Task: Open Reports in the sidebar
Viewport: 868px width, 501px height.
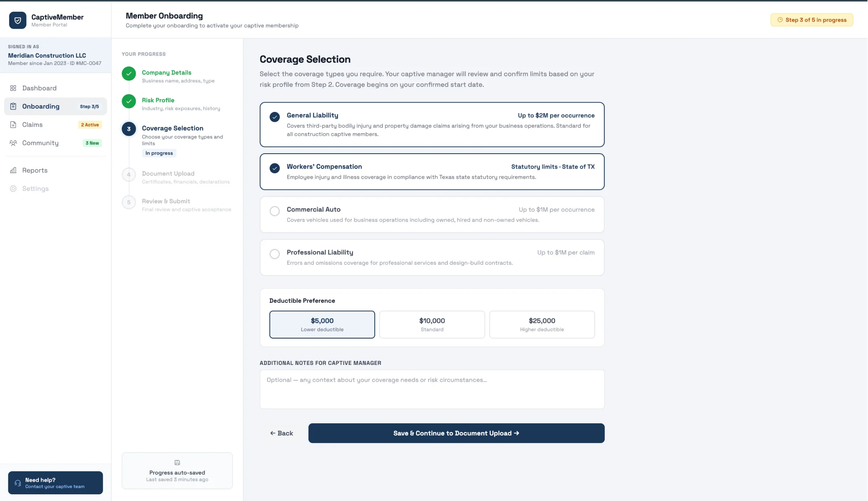Action: [56, 170]
